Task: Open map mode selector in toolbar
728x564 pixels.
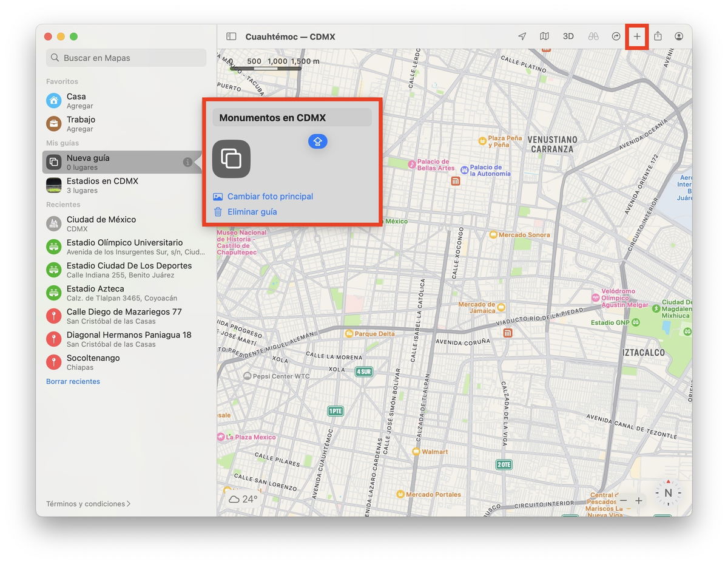Action: [x=544, y=36]
